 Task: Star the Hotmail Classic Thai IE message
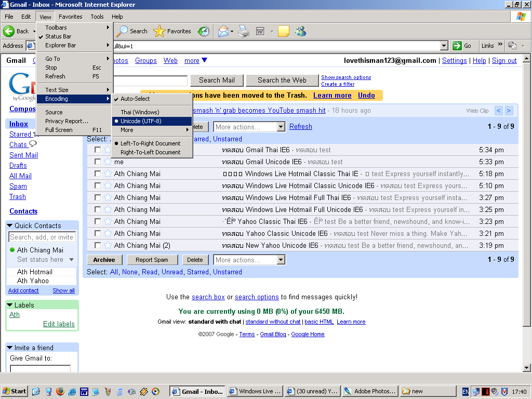pyautogui.click(x=108, y=174)
